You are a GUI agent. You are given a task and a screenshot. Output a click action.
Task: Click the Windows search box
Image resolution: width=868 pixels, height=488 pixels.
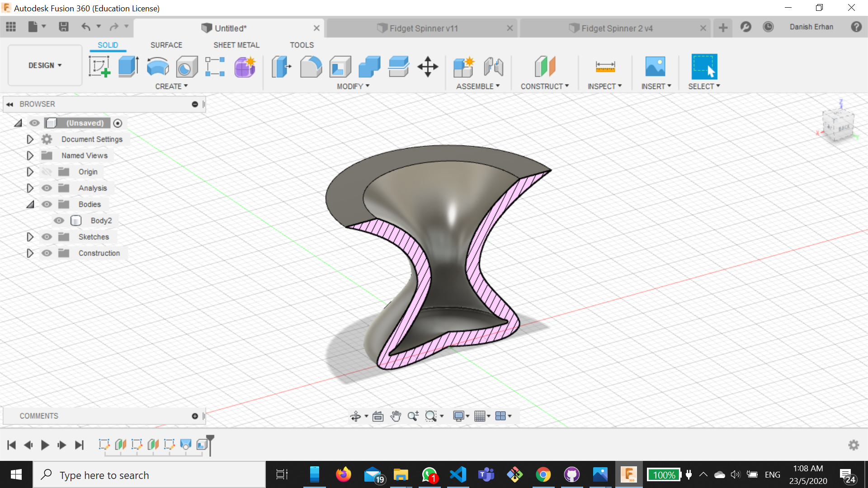(149, 475)
